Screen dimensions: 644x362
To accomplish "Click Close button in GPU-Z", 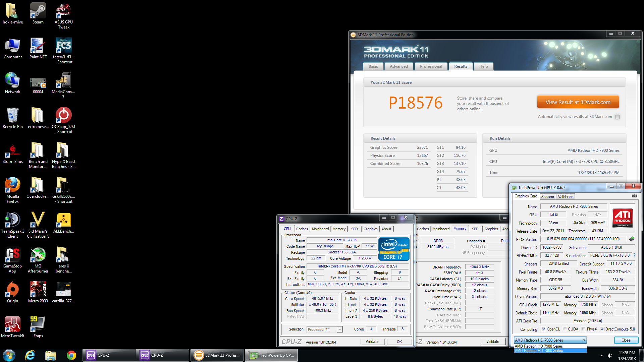I will point(626,340).
